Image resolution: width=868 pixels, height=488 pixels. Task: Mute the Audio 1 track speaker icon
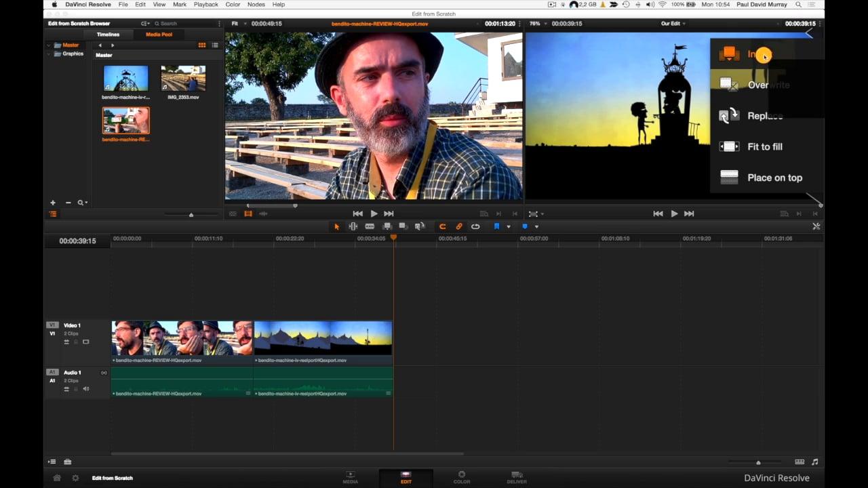pos(85,389)
